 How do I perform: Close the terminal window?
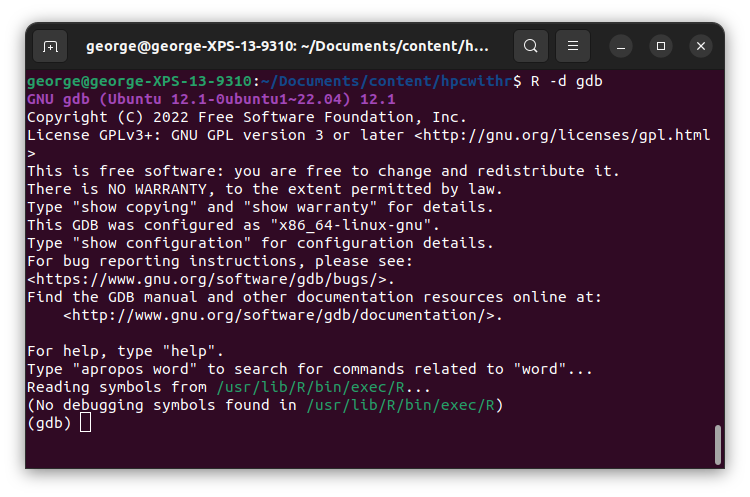point(701,46)
